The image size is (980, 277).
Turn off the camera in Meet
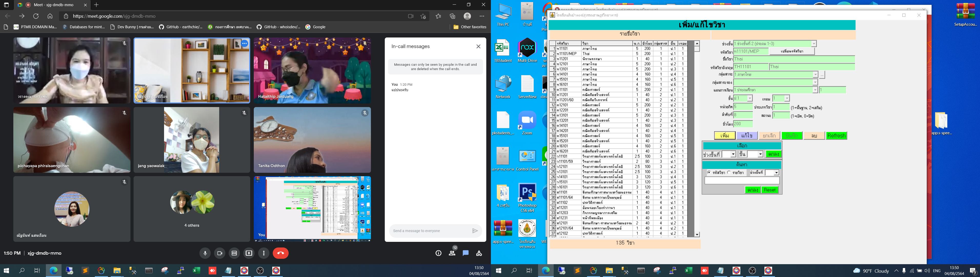pyautogui.click(x=219, y=253)
